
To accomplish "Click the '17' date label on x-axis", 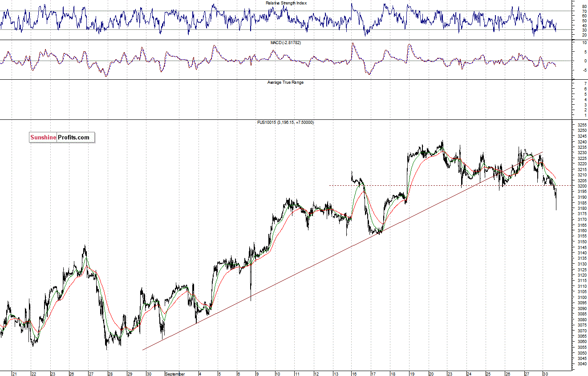I will pyautogui.click(x=373, y=374).
